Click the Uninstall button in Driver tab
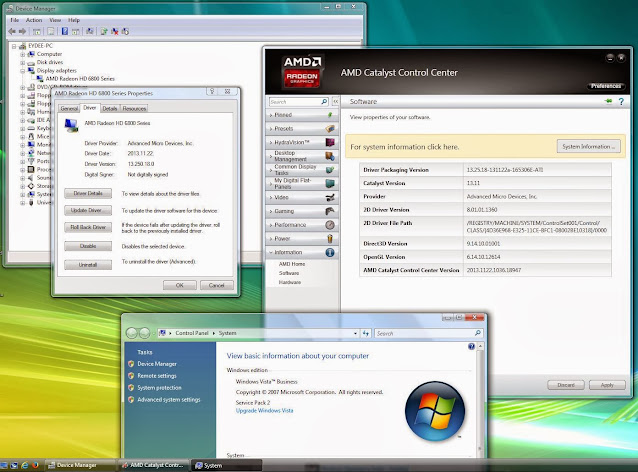 pos(88,264)
